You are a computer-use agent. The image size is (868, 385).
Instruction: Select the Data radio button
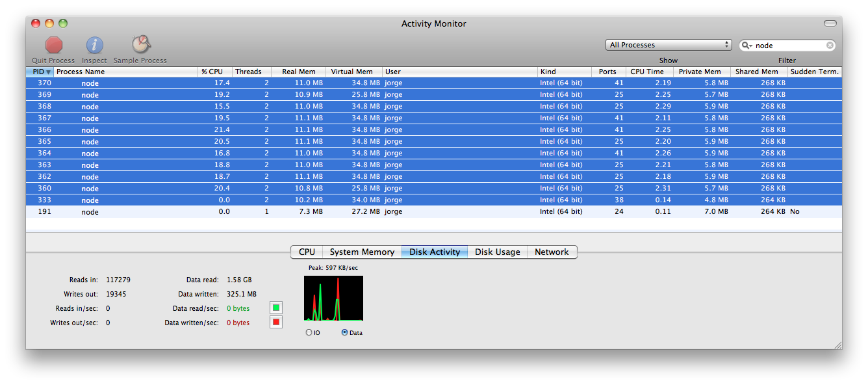[344, 332]
